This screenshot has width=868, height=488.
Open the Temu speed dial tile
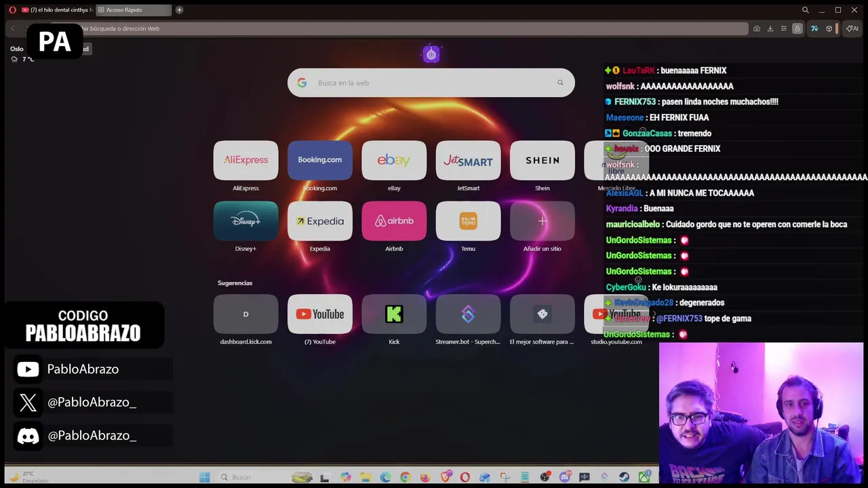click(x=468, y=221)
